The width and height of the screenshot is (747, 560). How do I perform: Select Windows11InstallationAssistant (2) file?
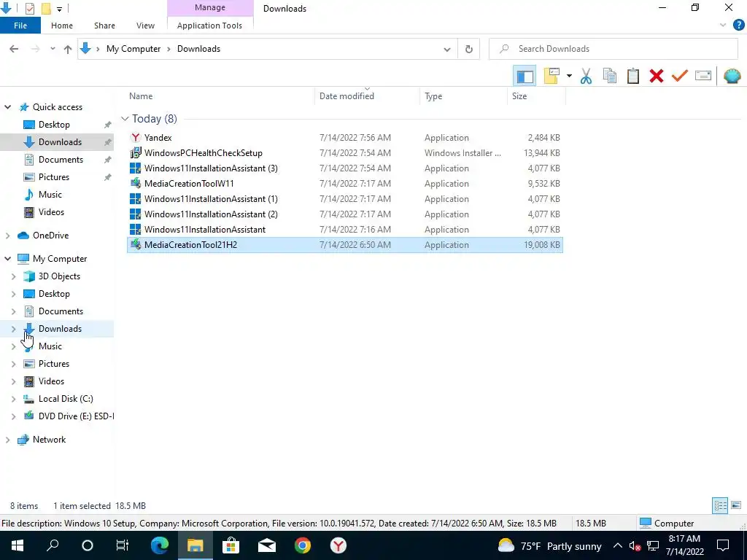click(x=345, y=214)
